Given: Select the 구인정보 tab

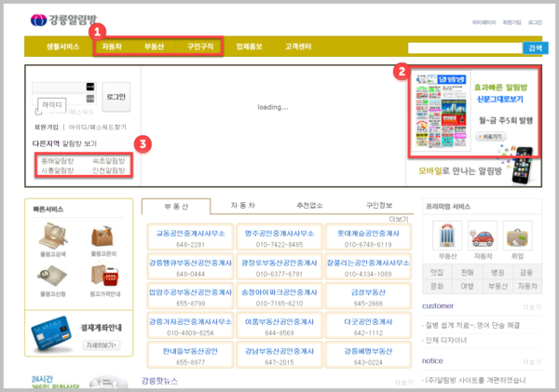Looking at the screenshot, I should (x=379, y=205).
